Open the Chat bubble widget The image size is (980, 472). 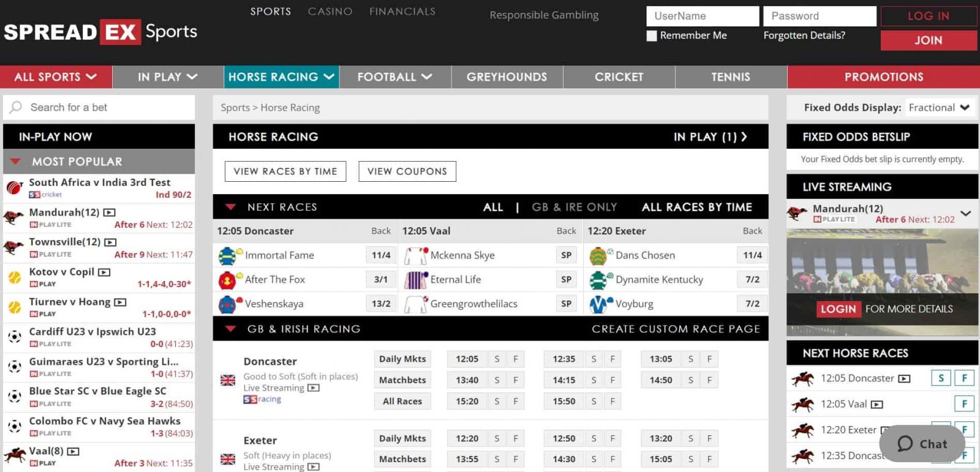pyautogui.click(x=922, y=444)
